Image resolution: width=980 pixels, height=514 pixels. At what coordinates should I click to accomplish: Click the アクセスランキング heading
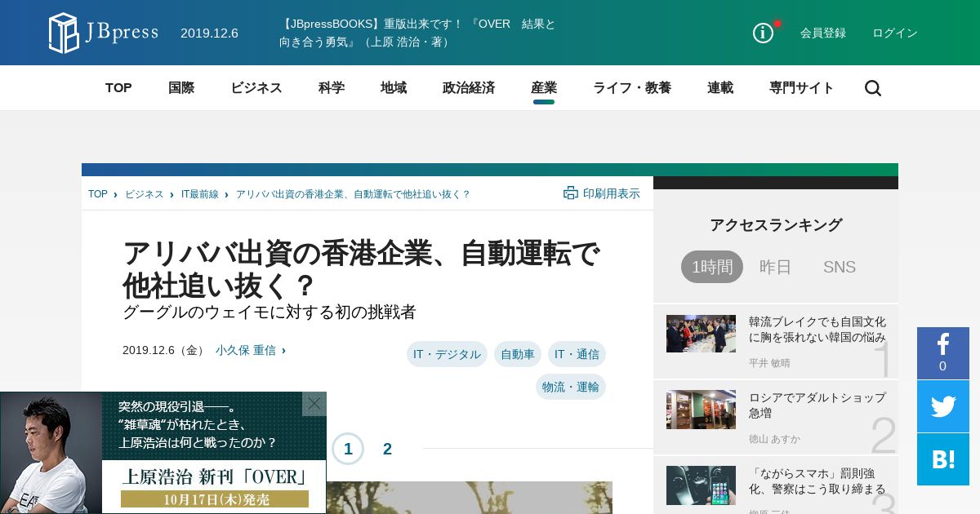point(776,225)
